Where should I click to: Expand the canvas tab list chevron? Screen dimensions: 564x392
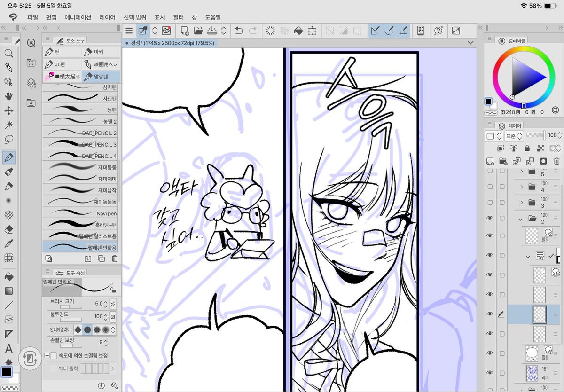[471, 43]
